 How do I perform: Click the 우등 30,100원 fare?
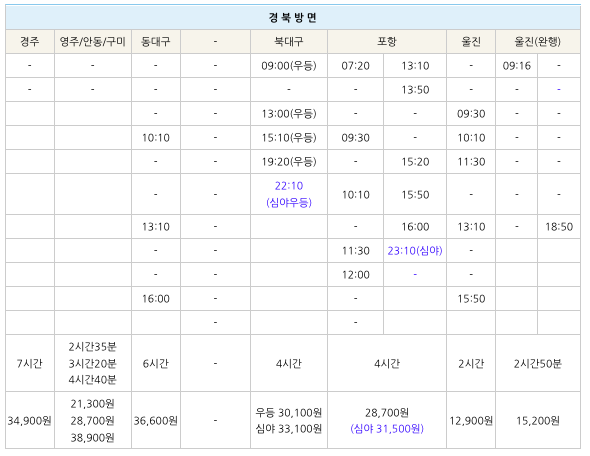289,413
